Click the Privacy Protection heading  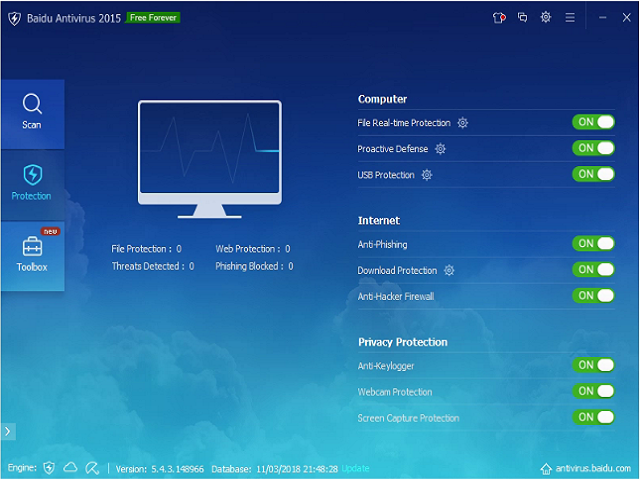click(402, 342)
